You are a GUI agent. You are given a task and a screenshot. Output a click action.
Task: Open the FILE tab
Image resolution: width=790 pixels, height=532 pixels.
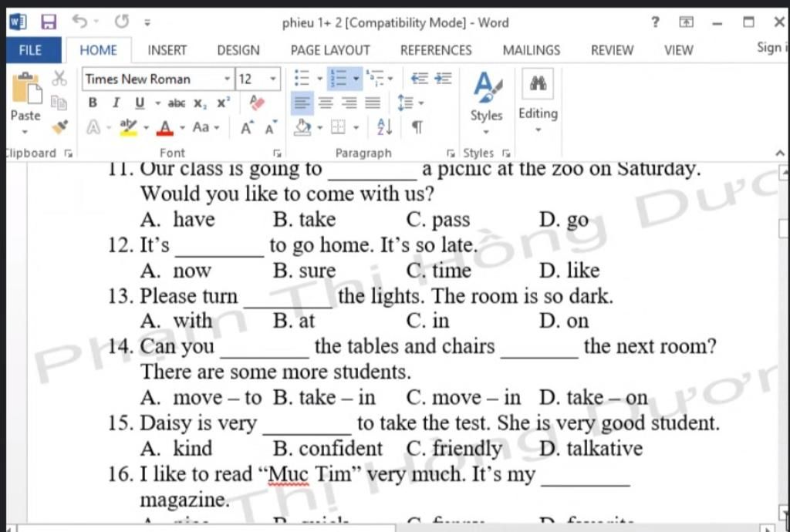point(30,50)
